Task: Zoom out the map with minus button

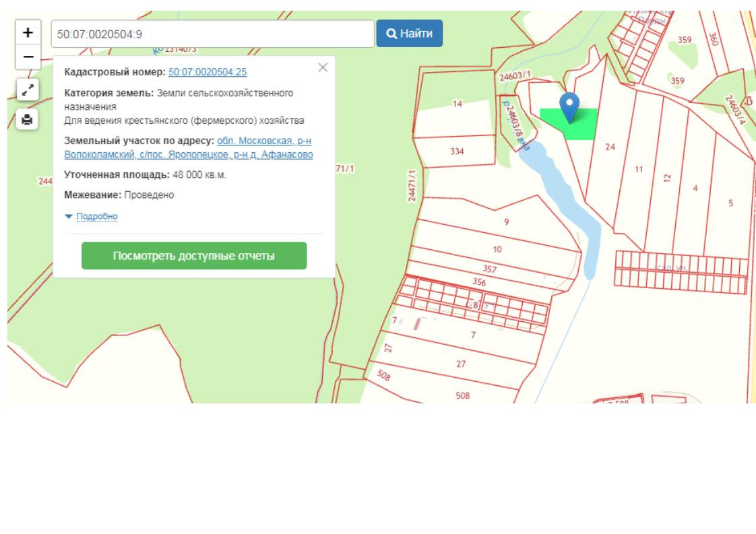Action: tap(28, 57)
